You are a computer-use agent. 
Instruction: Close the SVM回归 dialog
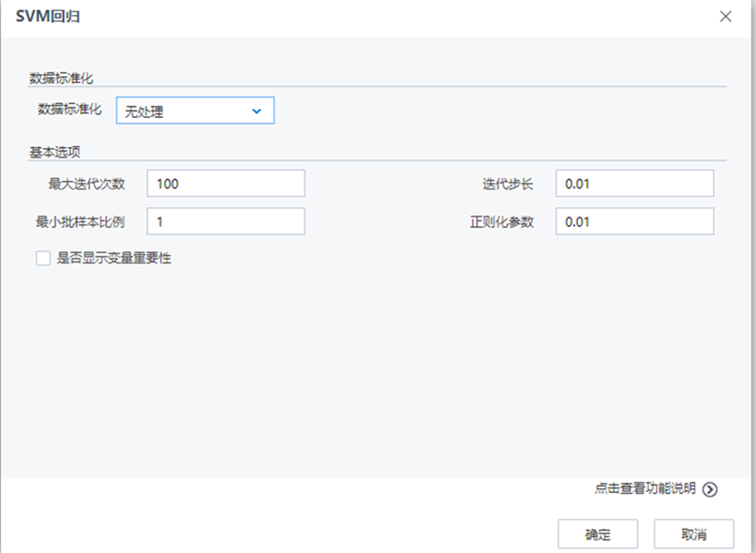coord(728,16)
